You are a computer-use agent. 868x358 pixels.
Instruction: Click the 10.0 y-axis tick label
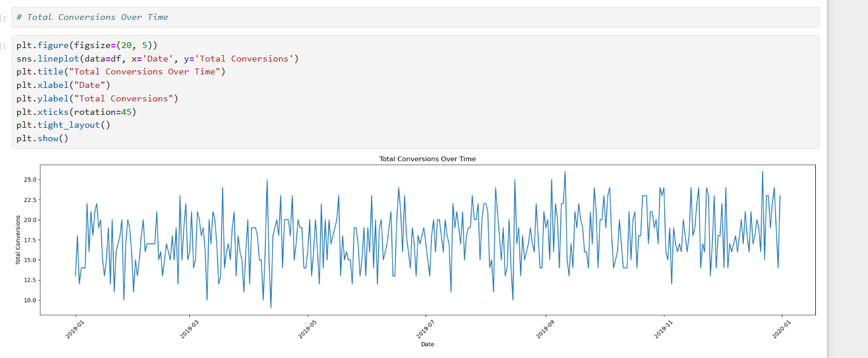(29, 300)
